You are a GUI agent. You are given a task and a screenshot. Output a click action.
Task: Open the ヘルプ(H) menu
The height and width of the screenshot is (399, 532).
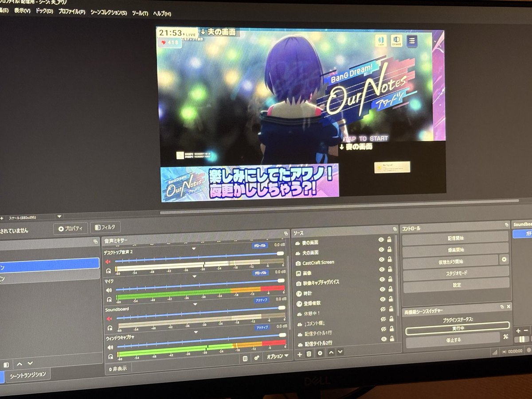tap(162, 14)
